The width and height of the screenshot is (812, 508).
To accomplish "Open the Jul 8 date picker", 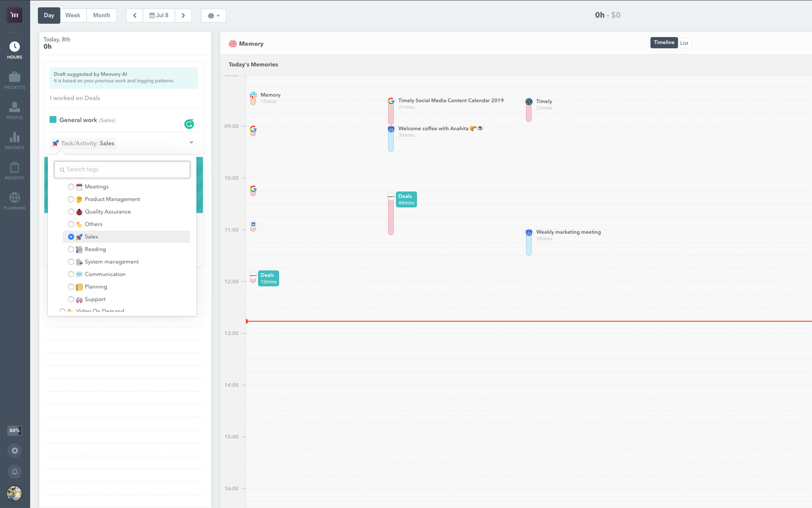I will (159, 16).
